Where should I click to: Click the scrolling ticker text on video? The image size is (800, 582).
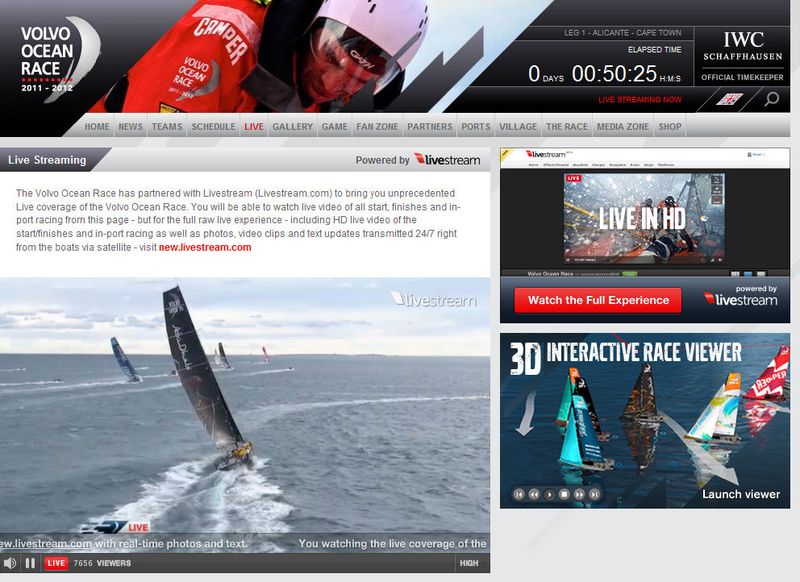click(x=244, y=544)
